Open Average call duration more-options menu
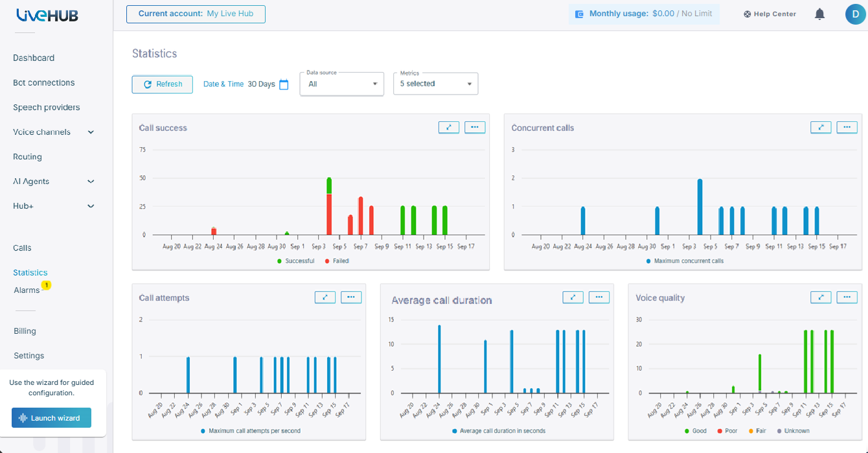 pyautogui.click(x=599, y=297)
